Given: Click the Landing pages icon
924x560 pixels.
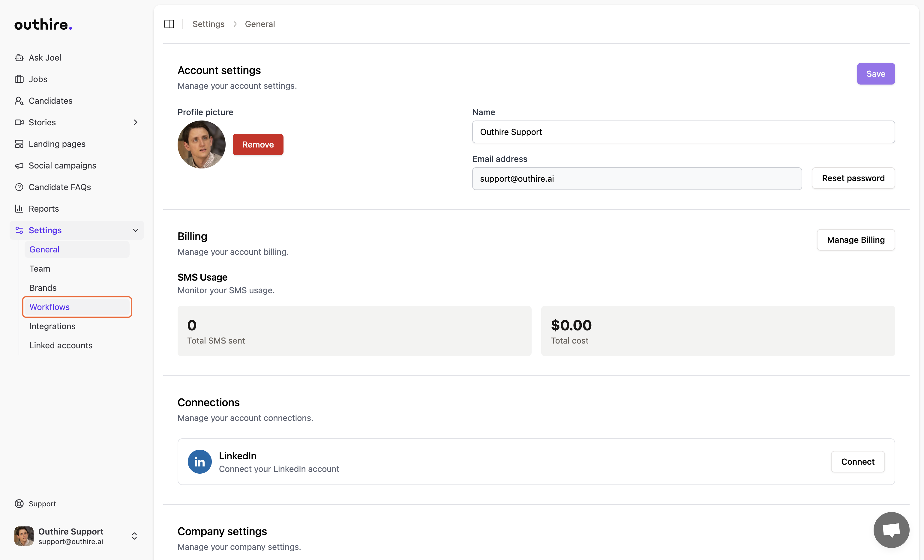Looking at the screenshot, I should pos(19,144).
